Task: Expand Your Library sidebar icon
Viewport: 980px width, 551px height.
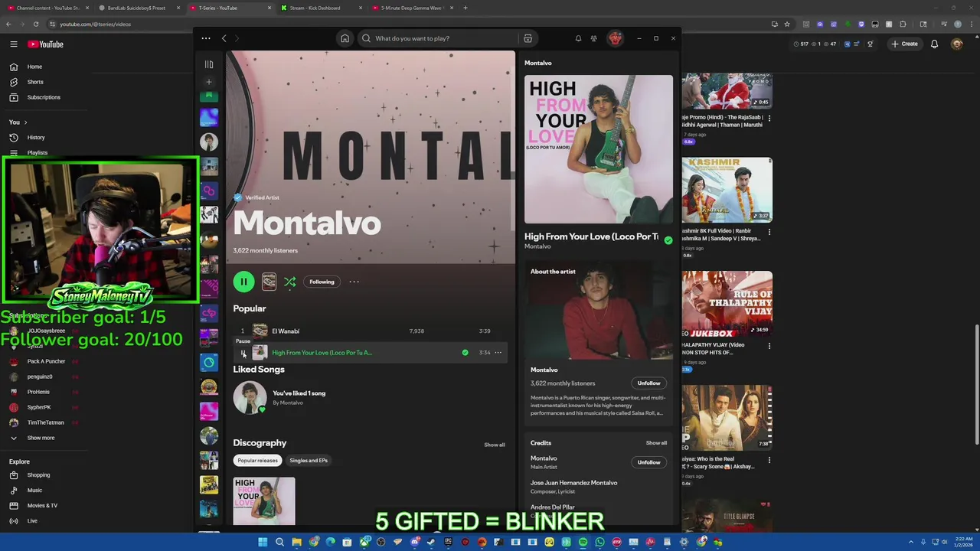Action: coord(209,64)
